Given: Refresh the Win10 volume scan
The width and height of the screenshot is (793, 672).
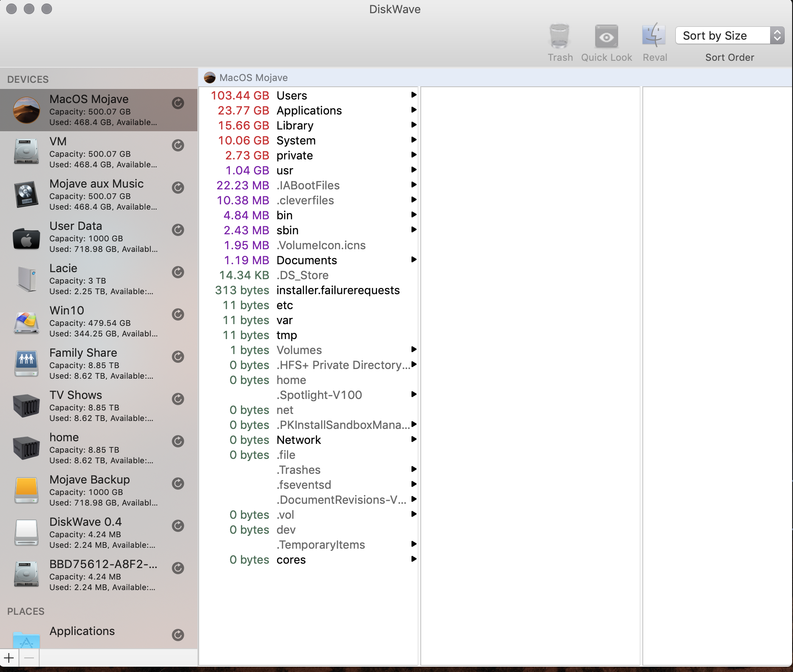Looking at the screenshot, I should point(178,314).
